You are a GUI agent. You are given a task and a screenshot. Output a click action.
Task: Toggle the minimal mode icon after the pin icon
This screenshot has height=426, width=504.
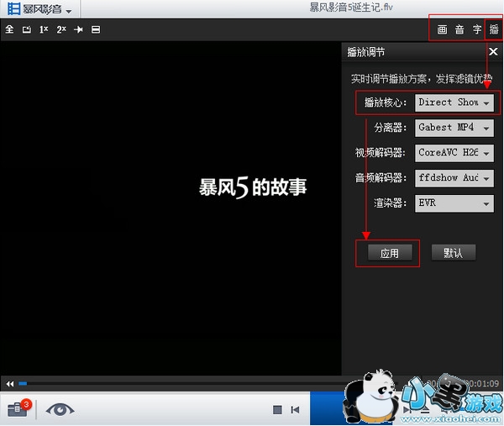96,29
